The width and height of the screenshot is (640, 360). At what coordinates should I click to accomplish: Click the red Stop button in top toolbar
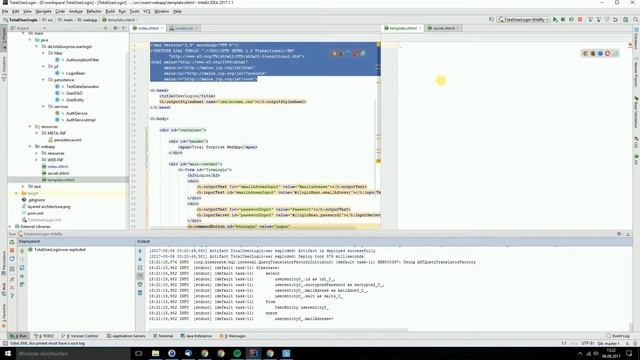pyautogui.click(x=580, y=20)
